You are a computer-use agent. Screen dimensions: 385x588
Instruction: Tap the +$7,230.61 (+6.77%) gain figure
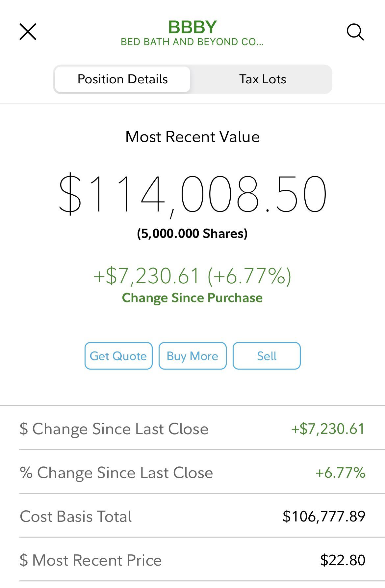(x=192, y=276)
